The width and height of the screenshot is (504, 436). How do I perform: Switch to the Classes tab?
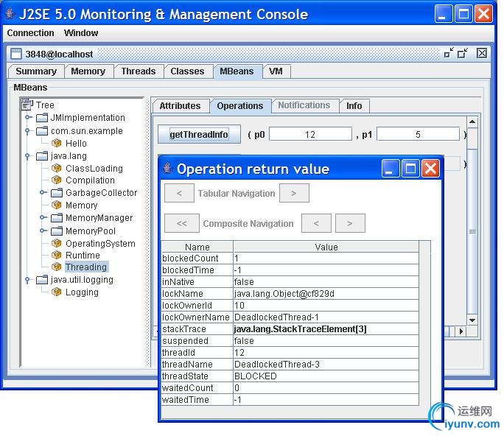(187, 71)
